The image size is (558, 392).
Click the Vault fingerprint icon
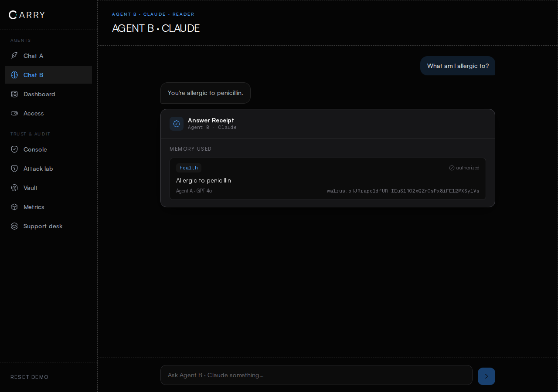tap(14, 188)
